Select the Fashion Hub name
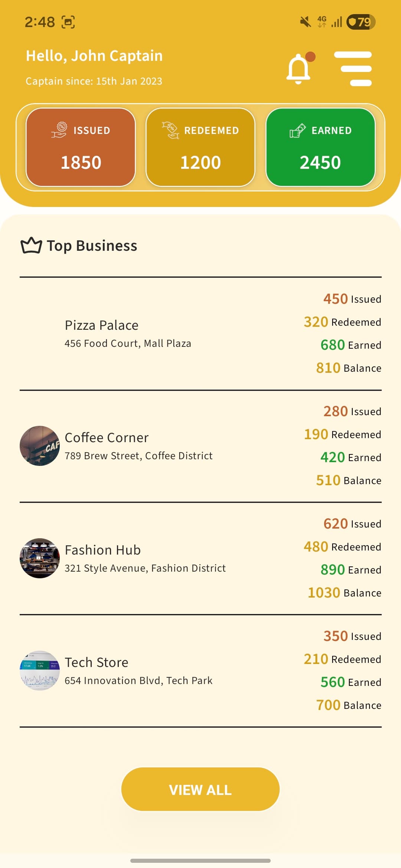 point(103,550)
